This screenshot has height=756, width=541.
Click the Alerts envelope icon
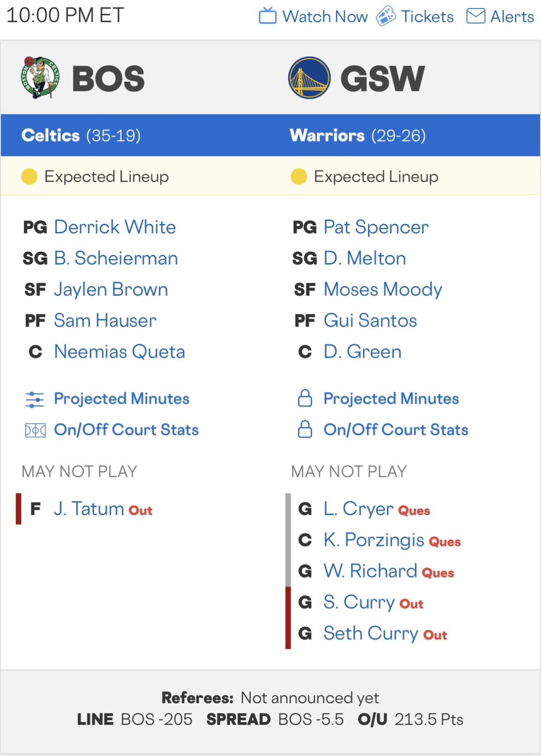(475, 16)
